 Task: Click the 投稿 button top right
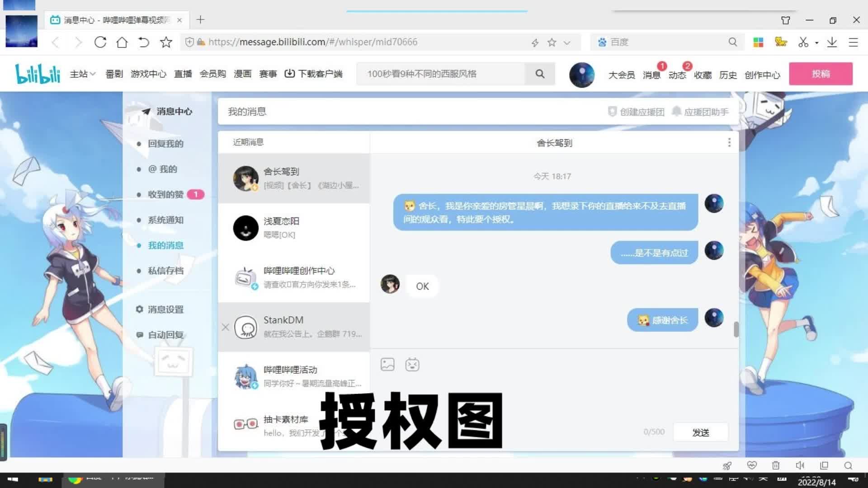pyautogui.click(x=821, y=73)
